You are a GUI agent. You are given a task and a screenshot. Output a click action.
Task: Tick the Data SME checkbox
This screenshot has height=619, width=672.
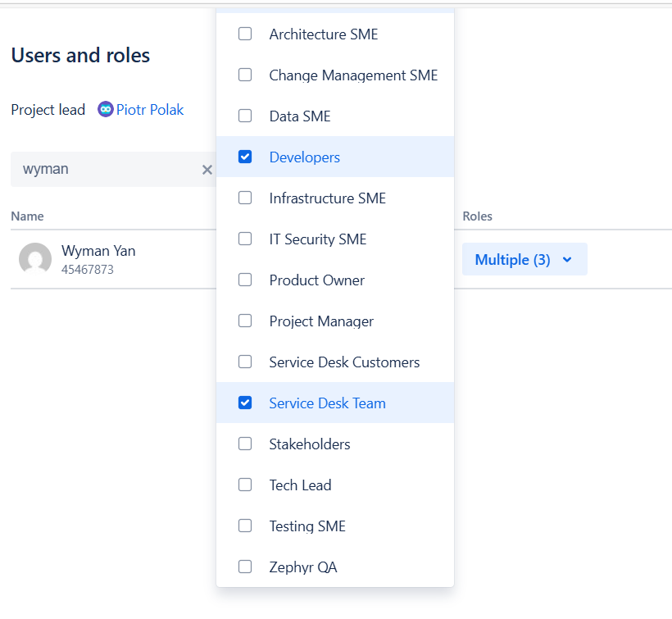click(x=245, y=116)
